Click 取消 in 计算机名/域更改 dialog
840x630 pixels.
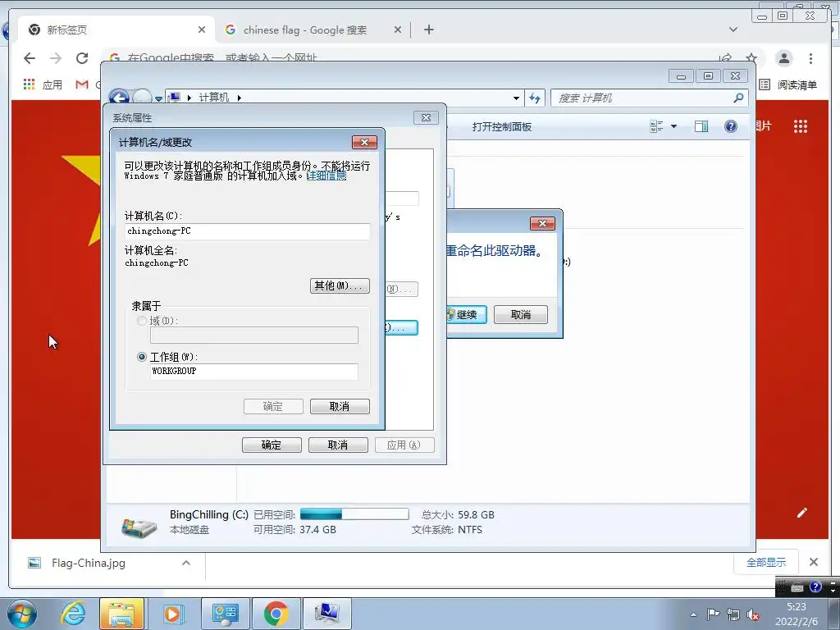click(340, 407)
